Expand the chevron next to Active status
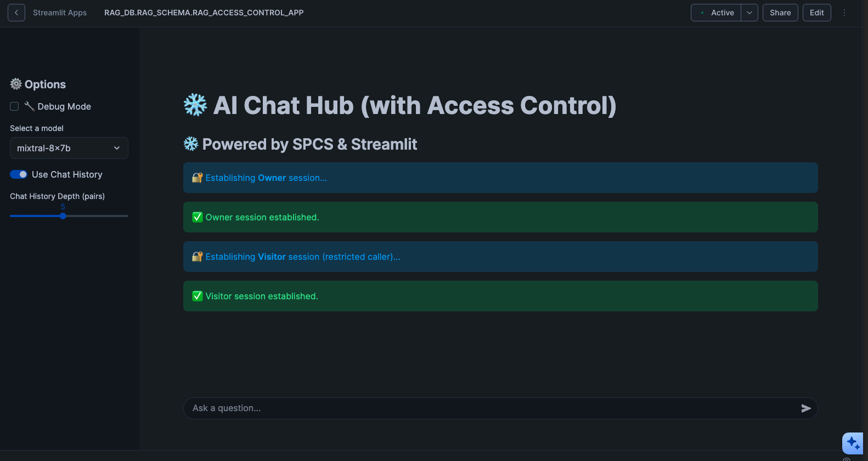The height and width of the screenshot is (461, 868). [749, 12]
